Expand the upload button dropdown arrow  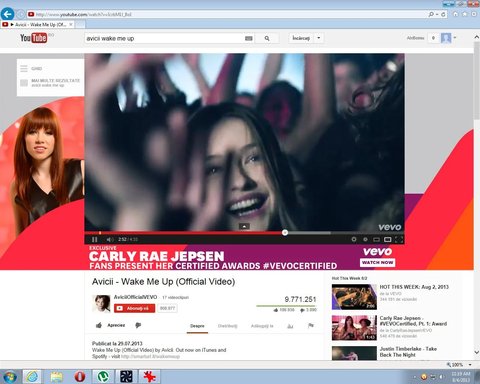point(319,38)
